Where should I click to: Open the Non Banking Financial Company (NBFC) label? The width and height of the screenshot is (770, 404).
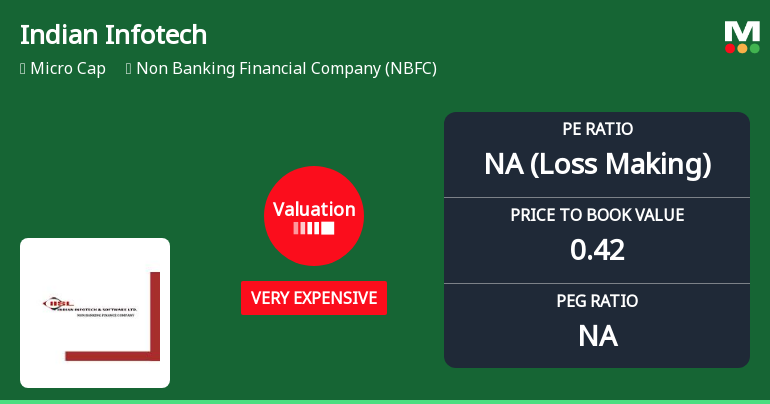(286, 69)
